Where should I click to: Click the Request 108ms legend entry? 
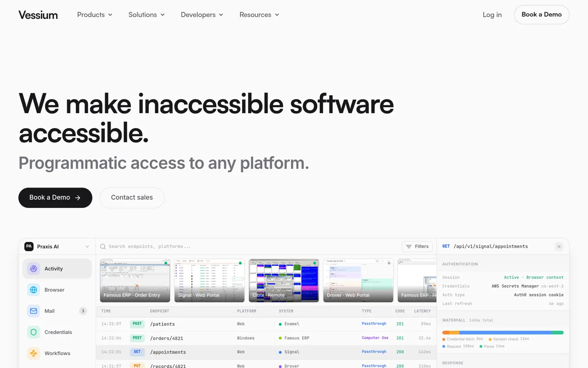tap(458, 346)
